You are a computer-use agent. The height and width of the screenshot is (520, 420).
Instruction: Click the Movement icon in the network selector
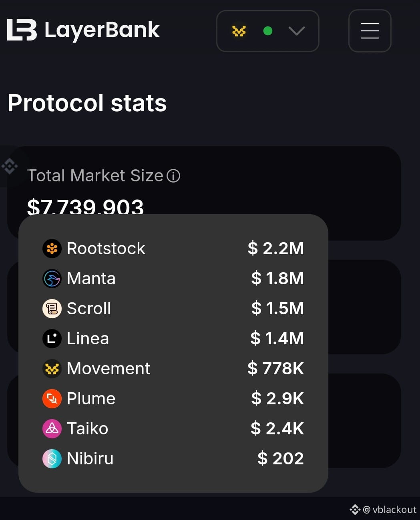point(239,31)
